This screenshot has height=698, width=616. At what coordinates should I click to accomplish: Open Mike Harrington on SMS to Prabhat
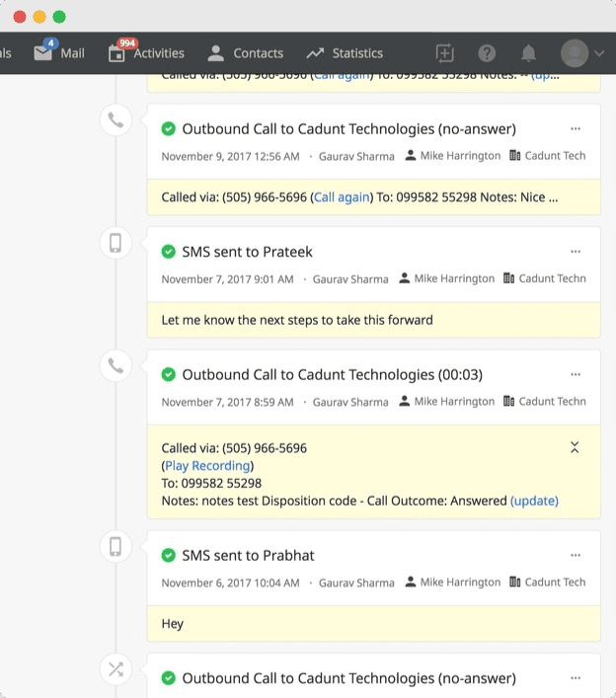pyautogui.click(x=453, y=582)
